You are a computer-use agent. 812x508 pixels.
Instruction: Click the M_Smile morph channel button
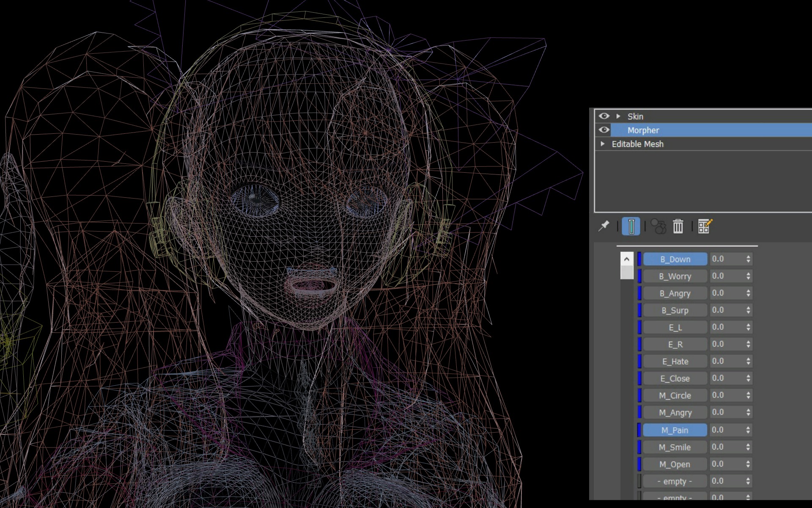[x=675, y=447]
